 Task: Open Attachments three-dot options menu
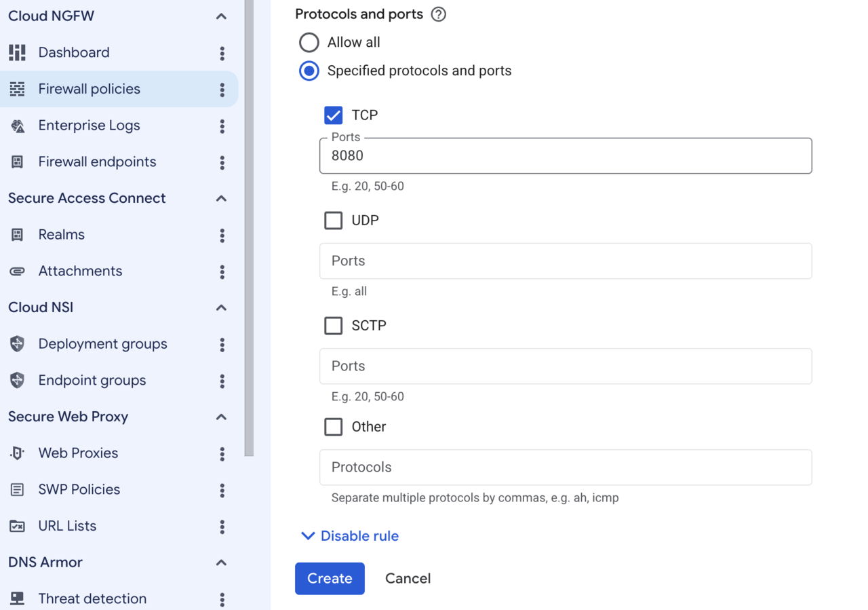222,272
